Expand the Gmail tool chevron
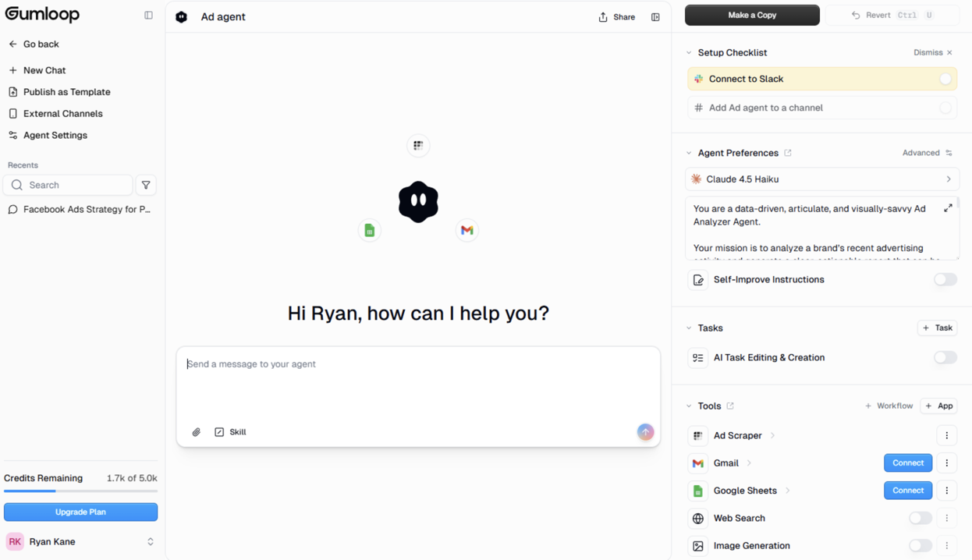 pos(749,463)
